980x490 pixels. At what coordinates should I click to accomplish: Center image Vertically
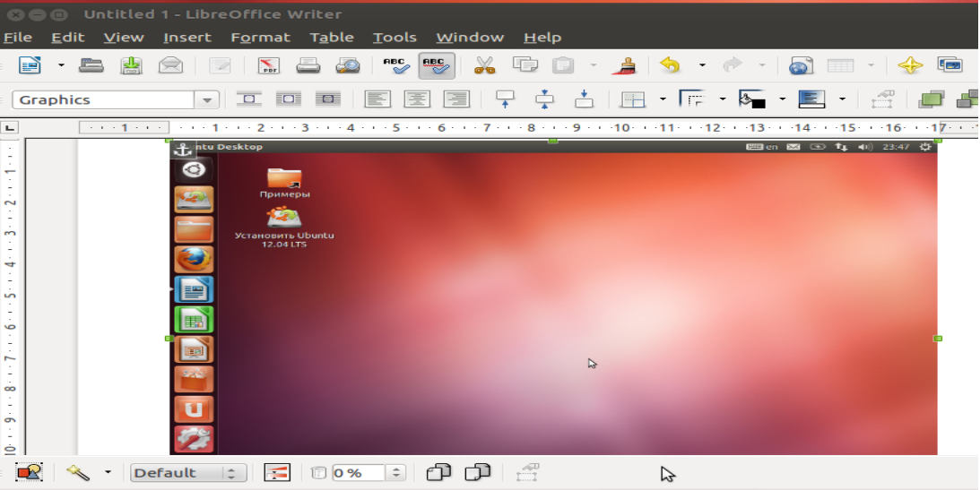pos(544,99)
